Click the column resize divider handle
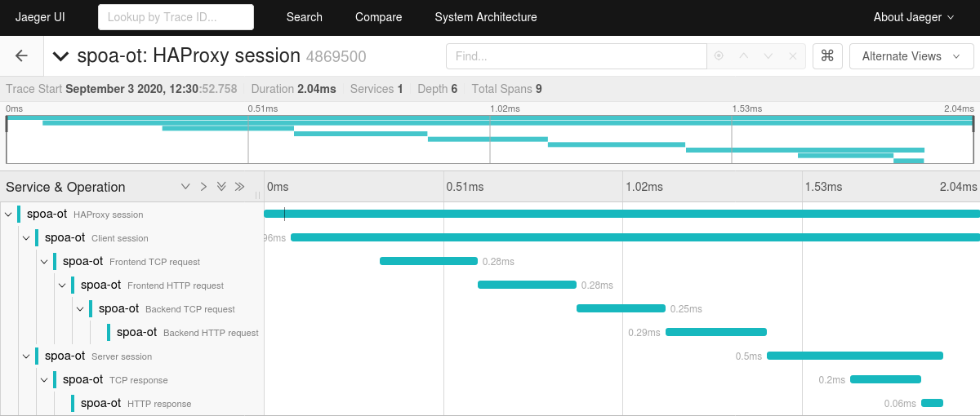980x416 pixels. click(x=258, y=196)
